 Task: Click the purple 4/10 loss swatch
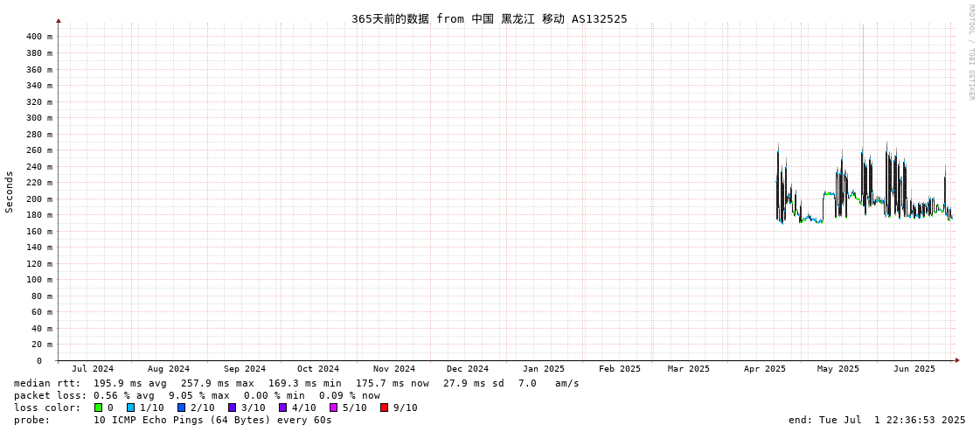coord(282,408)
